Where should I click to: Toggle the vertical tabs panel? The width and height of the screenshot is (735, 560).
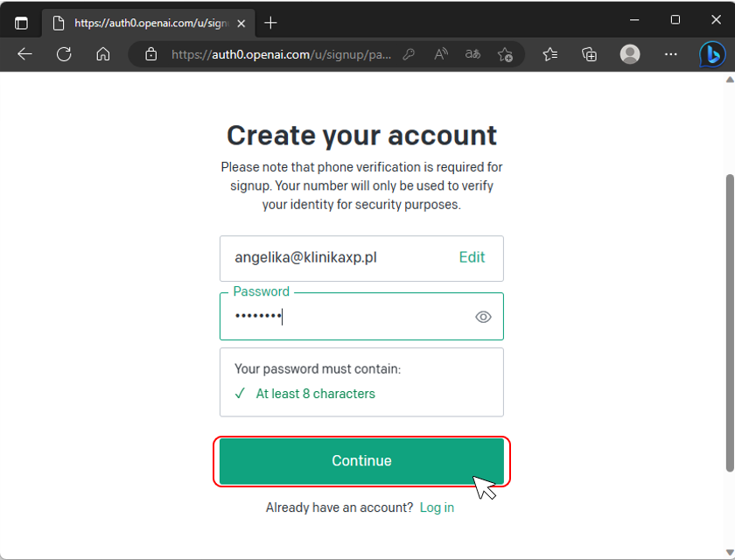22,23
